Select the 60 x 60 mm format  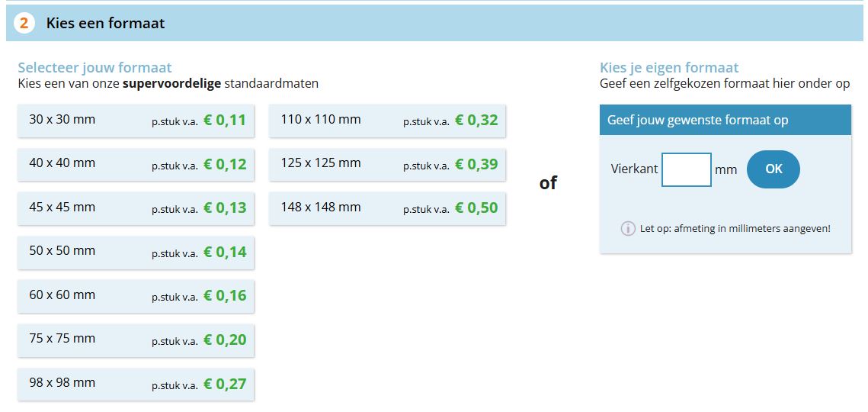click(136, 296)
